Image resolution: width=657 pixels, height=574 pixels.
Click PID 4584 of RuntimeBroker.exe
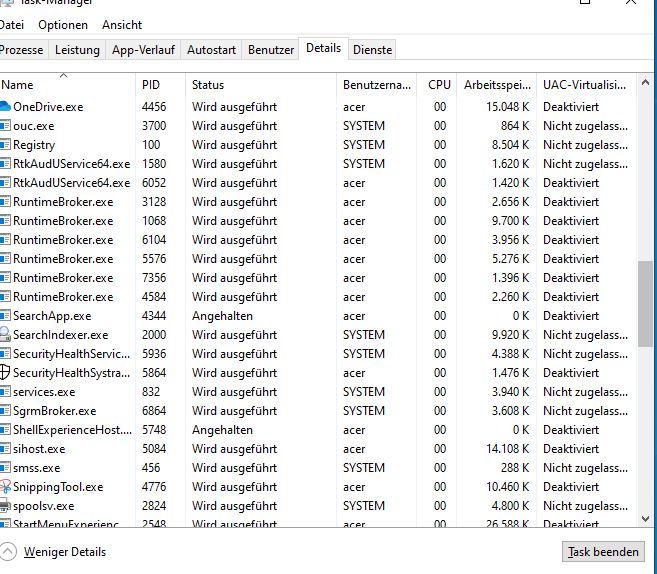154,297
